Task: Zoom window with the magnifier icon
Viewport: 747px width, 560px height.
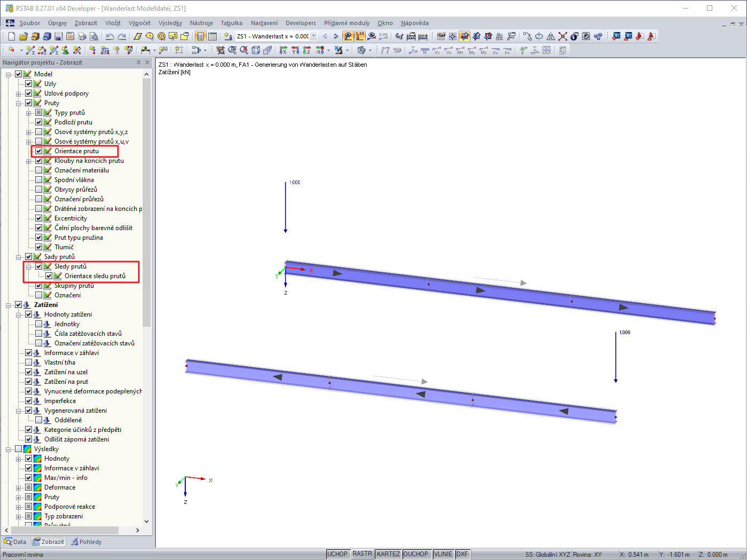Action: point(232,50)
